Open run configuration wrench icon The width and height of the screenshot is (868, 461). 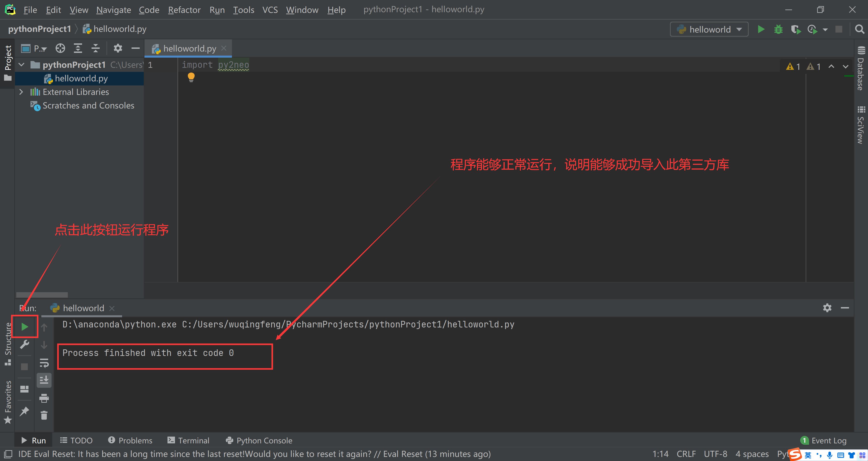click(25, 344)
